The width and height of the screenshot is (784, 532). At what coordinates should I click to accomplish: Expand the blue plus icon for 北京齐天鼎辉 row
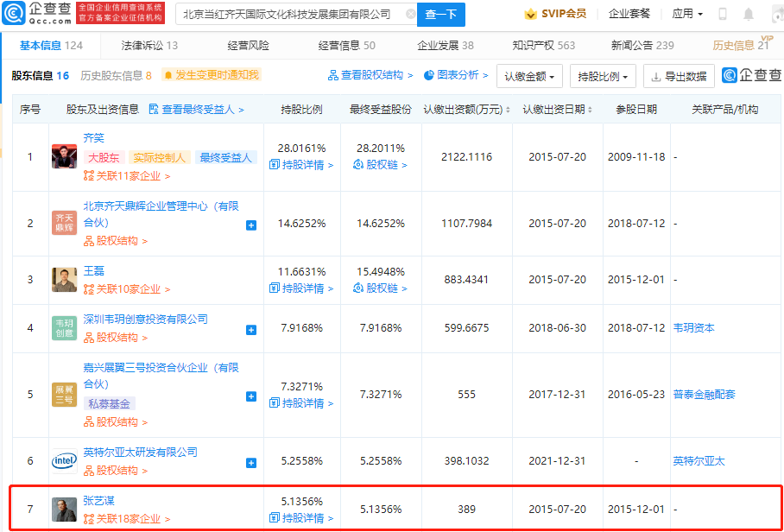[x=251, y=225]
